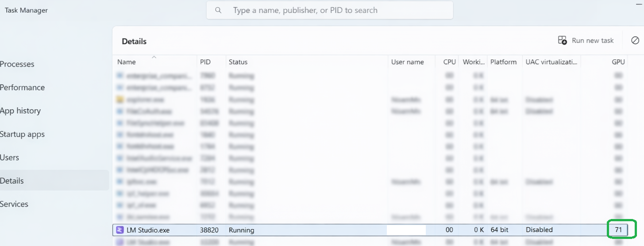644x246 pixels.
Task: Click the Run new task icon
Action: (x=562, y=40)
